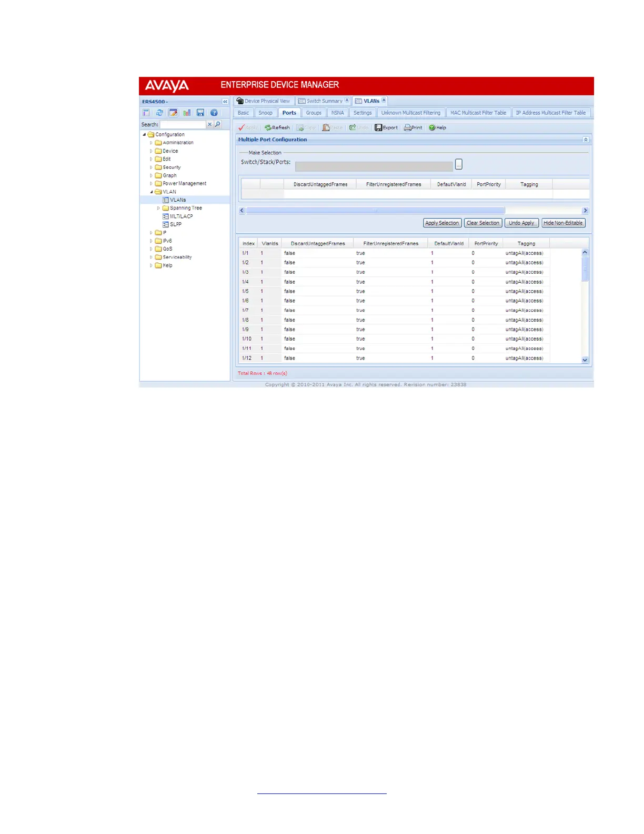Image resolution: width=644 pixels, height=834 pixels.
Task: Switch to the Settings tab
Action: [x=363, y=113]
